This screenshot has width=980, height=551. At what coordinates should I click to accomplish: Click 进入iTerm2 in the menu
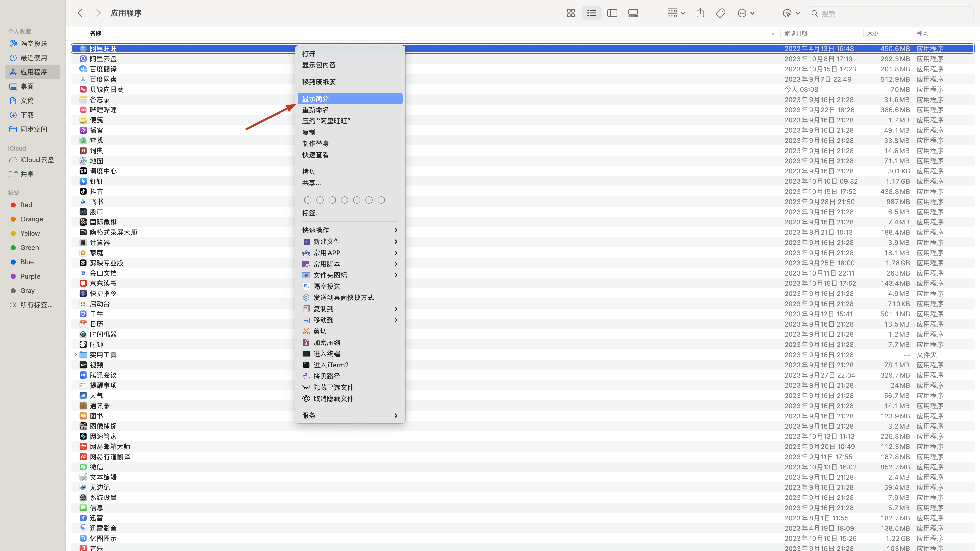coord(350,365)
